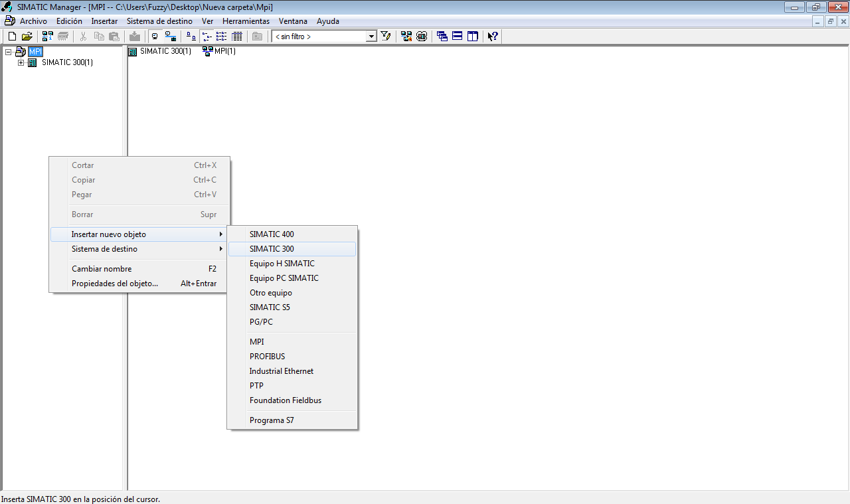
Task: Select Small Icons view button
Action: click(207, 37)
